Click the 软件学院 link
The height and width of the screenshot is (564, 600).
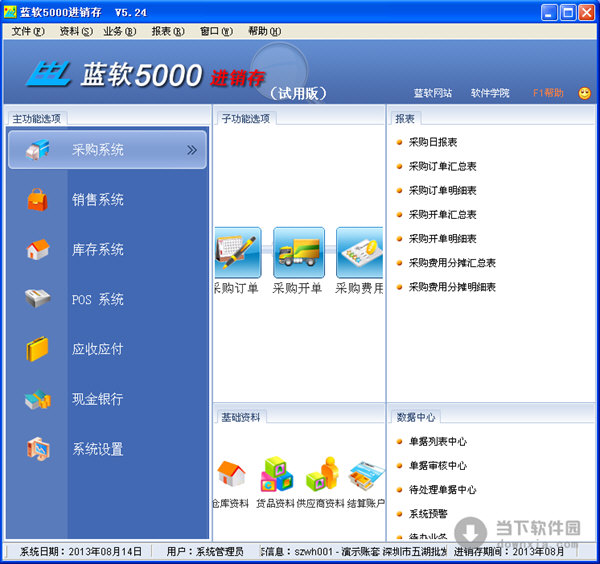(490, 93)
